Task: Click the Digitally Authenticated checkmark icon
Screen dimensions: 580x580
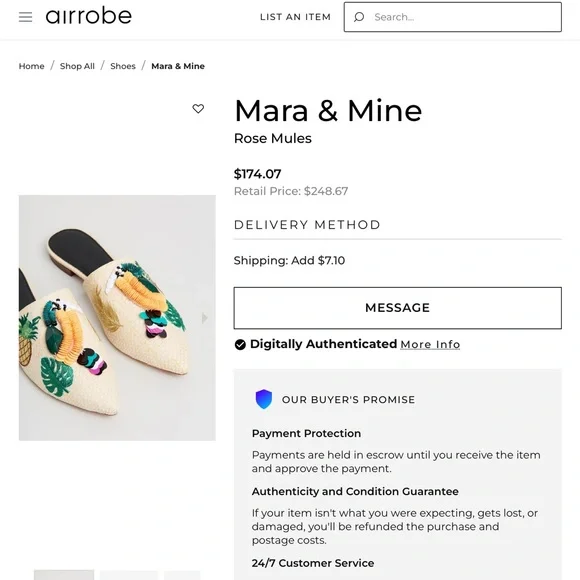Action: pos(240,344)
